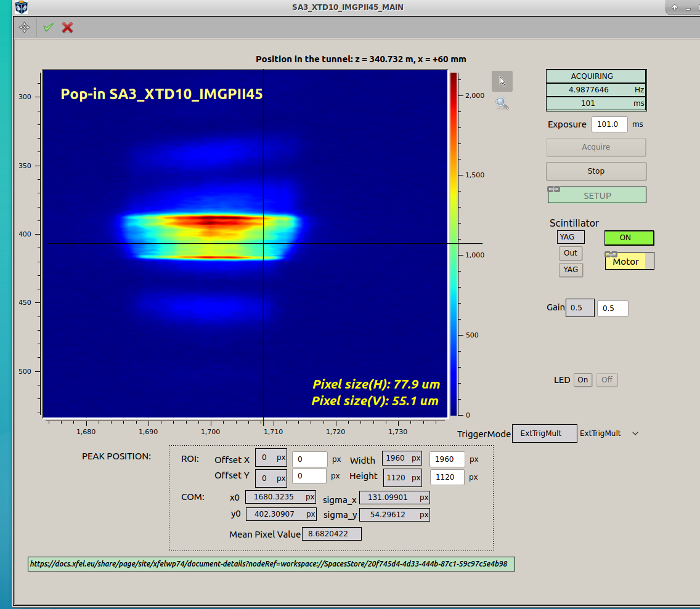Minimize the SA3_XTD10_IMGPII45_MAIN window

[688, 8]
